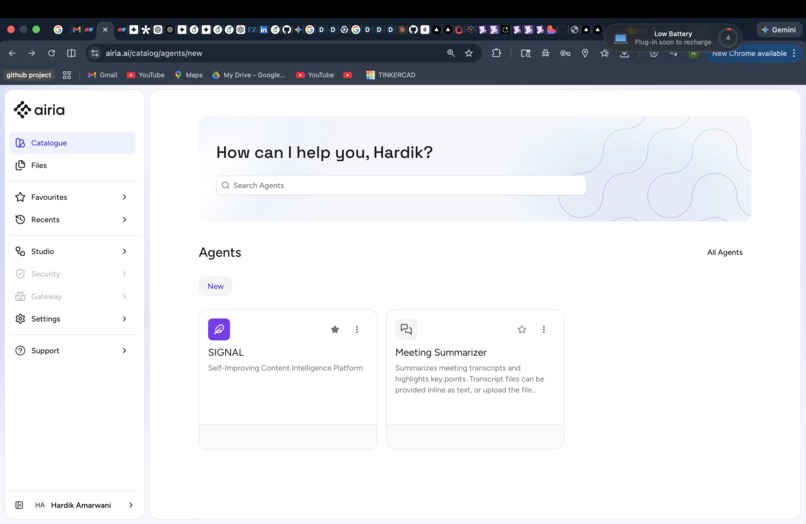Go forward in the browser
Screen dimensions: 806x524
click(x=31, y=53)
